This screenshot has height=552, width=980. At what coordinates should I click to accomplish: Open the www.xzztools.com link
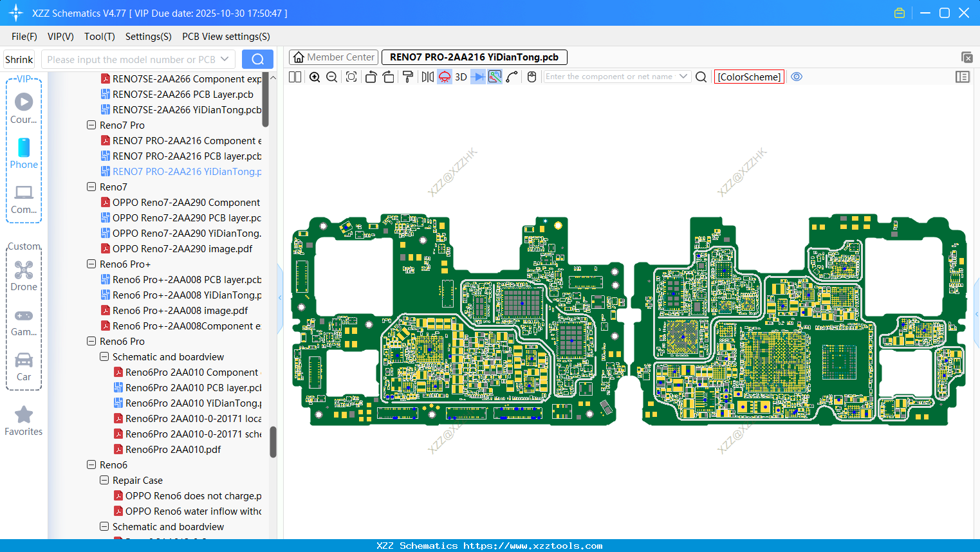coord(533,546)
